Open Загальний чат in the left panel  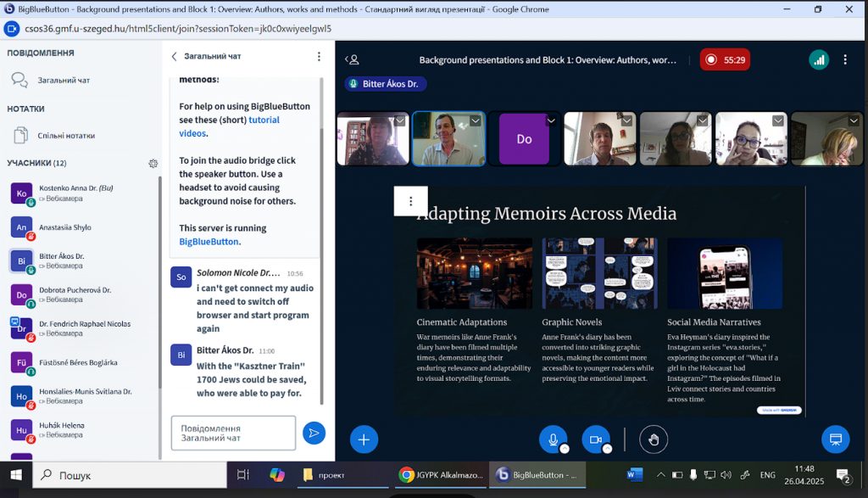coord(64,81)
